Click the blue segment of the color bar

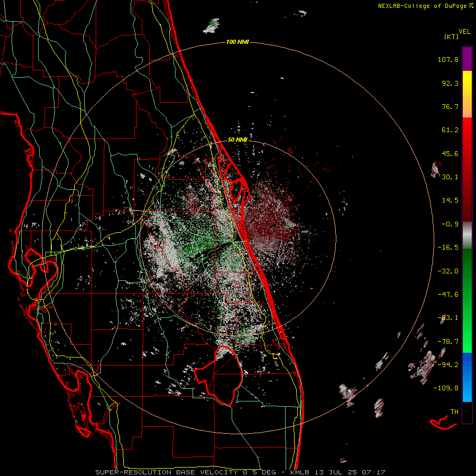point(467,377)
